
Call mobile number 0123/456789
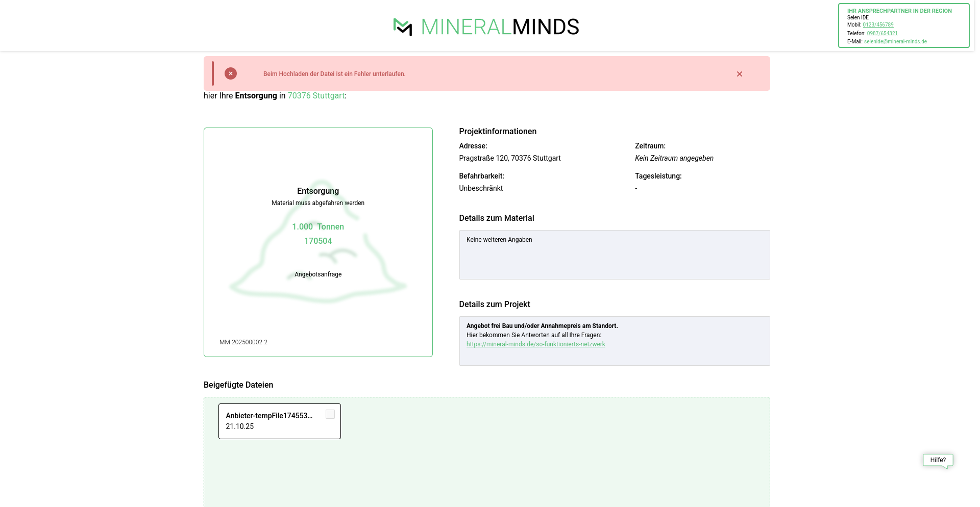click(878, 25)
